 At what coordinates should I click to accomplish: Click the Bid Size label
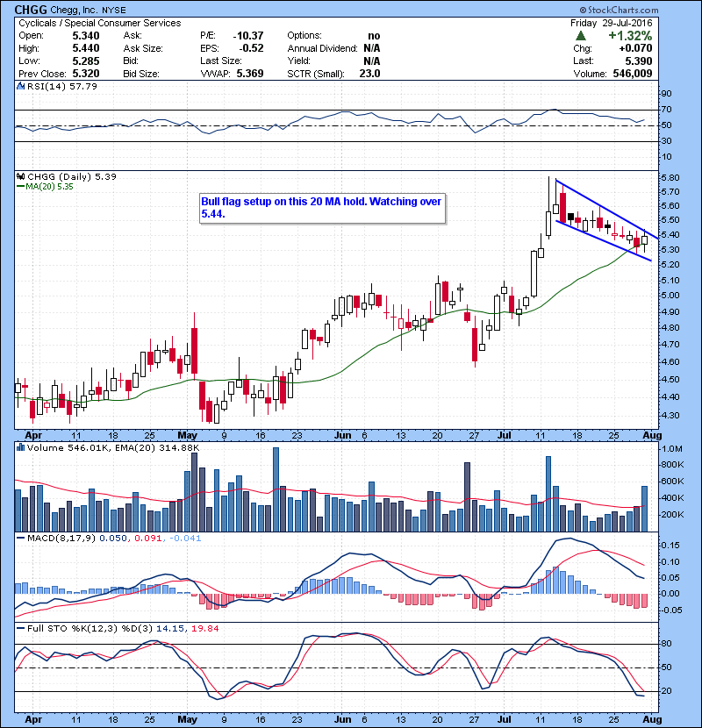coord(141,74)
